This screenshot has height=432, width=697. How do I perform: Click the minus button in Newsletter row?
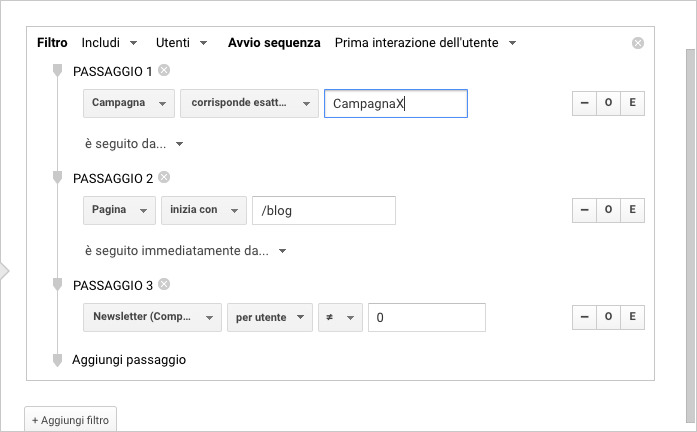(583, 318)
